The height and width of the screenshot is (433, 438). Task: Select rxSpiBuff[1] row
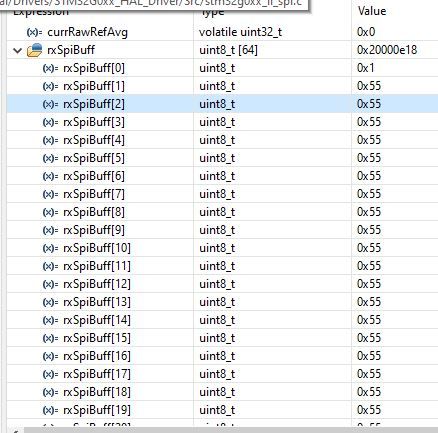point(222,86)
